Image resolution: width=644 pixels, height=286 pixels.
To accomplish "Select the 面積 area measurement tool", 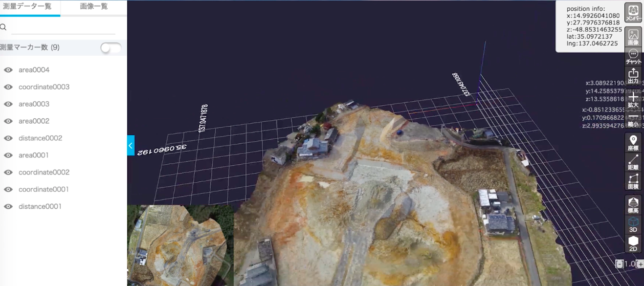I will point(633,181).
